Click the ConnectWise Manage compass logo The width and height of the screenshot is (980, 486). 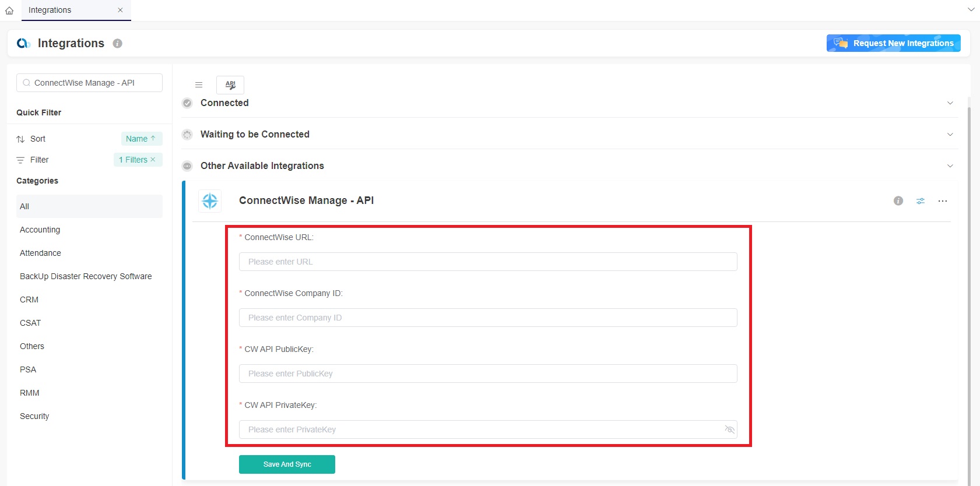[210, 201]
